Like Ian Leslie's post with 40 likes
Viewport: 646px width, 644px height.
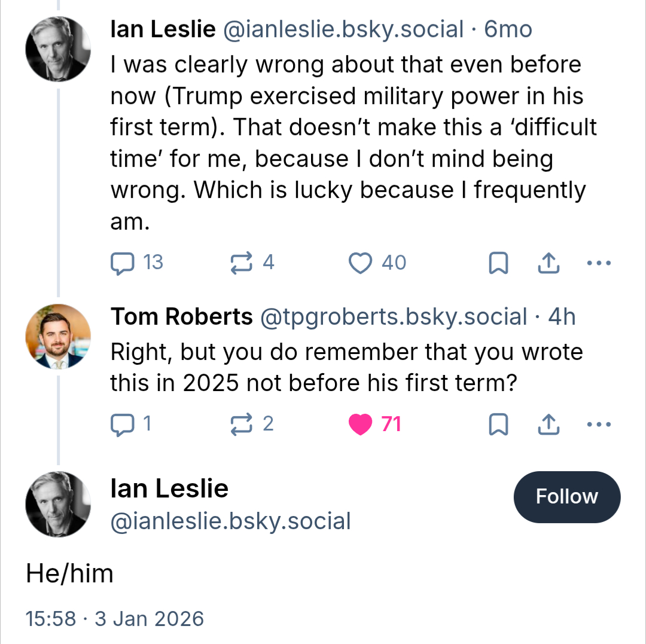360,263
